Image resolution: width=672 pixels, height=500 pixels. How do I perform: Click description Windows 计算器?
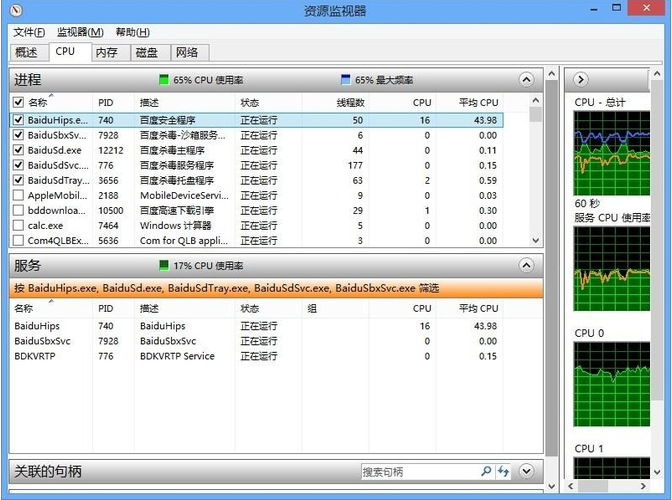[x=175, y=225]
